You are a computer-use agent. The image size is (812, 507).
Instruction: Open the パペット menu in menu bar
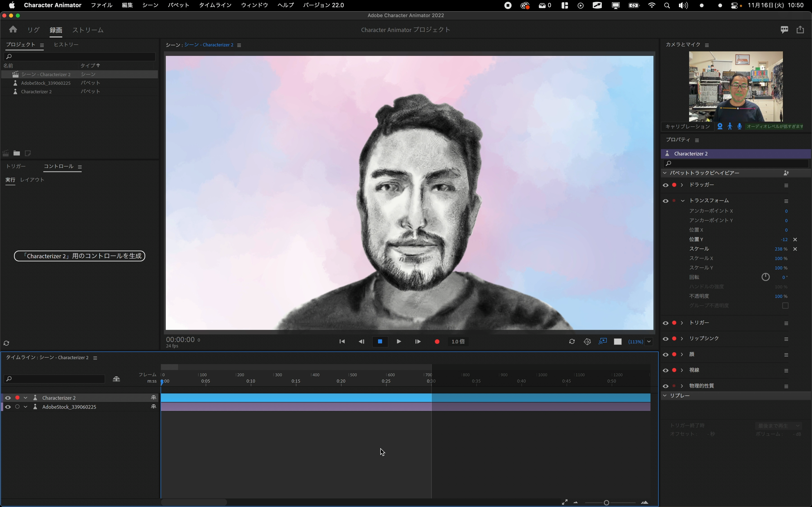(x=178, y=5)
